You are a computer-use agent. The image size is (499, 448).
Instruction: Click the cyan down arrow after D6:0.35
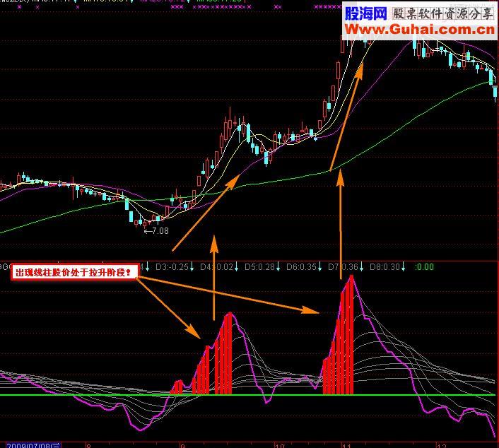coord(319,267)
